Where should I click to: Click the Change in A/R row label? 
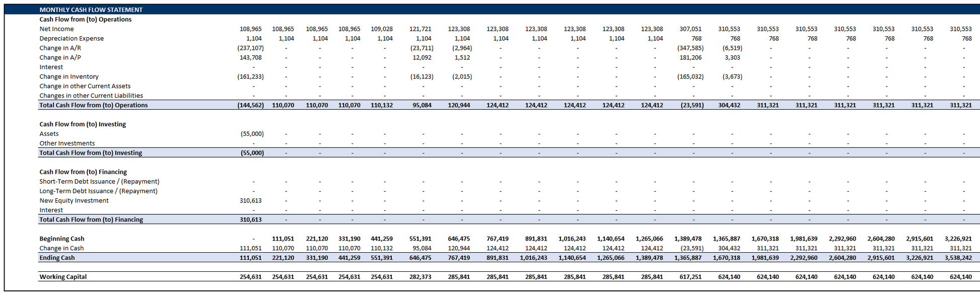[x=60, y=48]
